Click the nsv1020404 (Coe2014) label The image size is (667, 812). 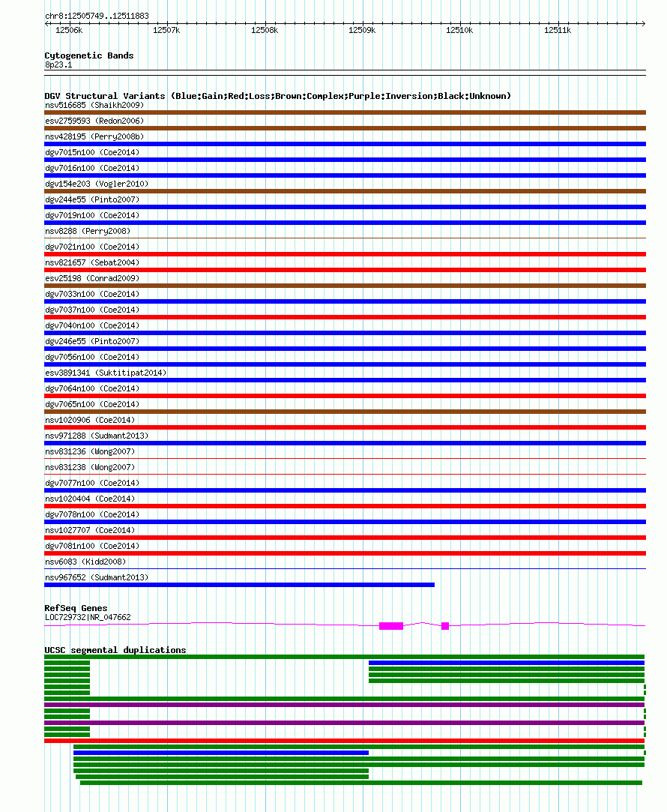90,499
